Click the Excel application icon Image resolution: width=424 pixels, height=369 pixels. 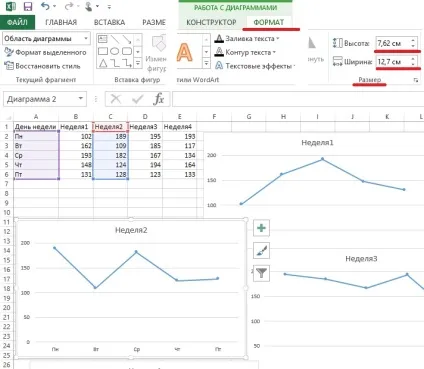[11, 6]
